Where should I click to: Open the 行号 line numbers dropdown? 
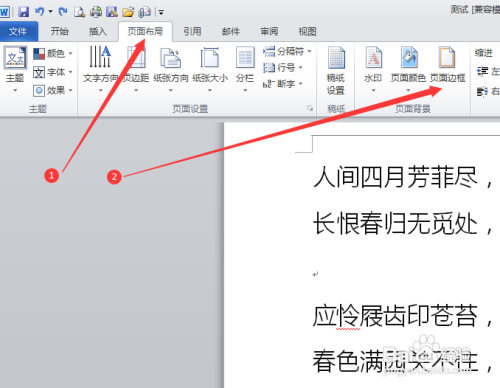pos(283,68)
